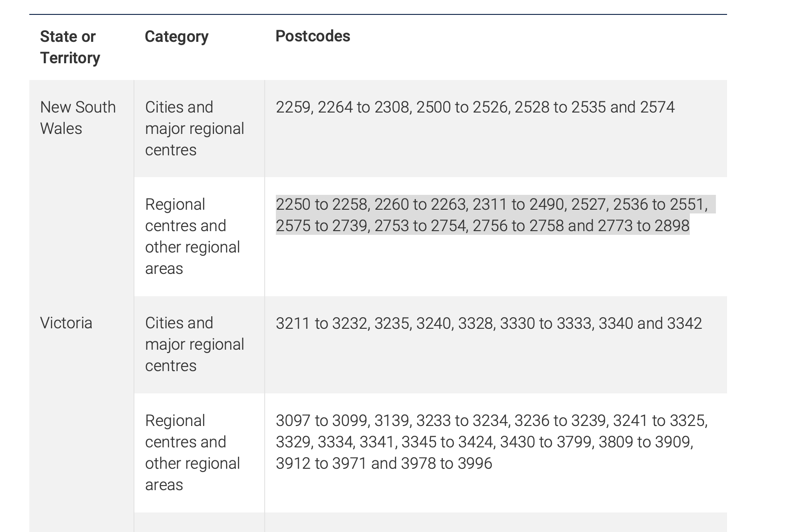Click New South Wales "Cities and major regional centres"
788x532 pixels.
point(194,128)
